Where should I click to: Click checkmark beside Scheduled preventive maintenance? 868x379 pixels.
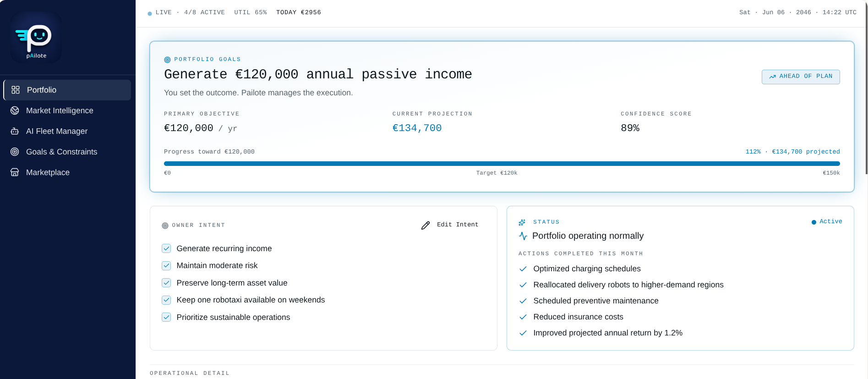coord(523,301)
